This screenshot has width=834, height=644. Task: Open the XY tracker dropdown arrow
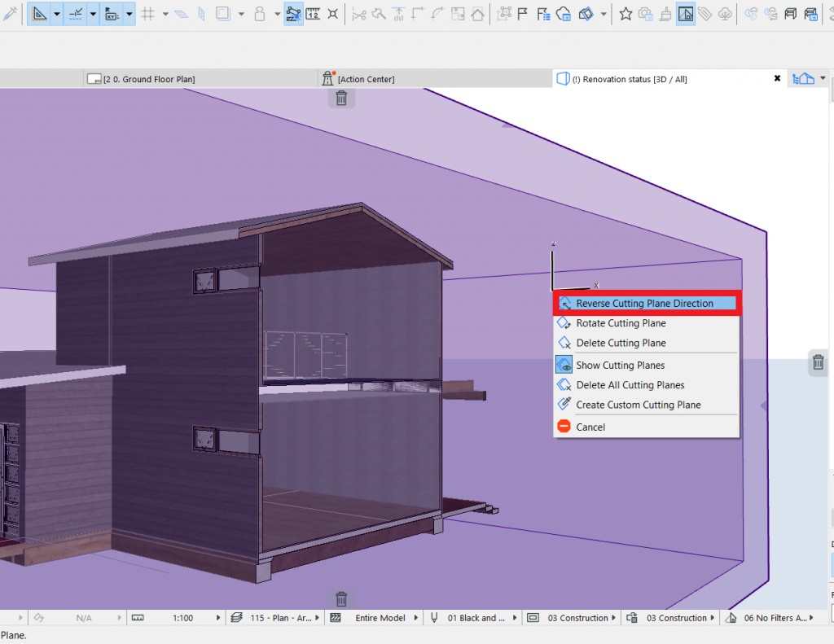(x=129, y=15)
